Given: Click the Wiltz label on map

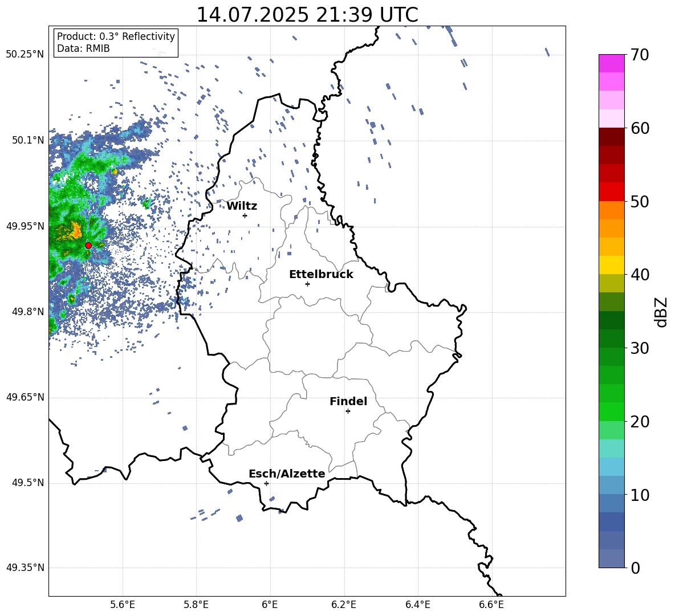Looking at the screenshot, I should pos(242,206).
